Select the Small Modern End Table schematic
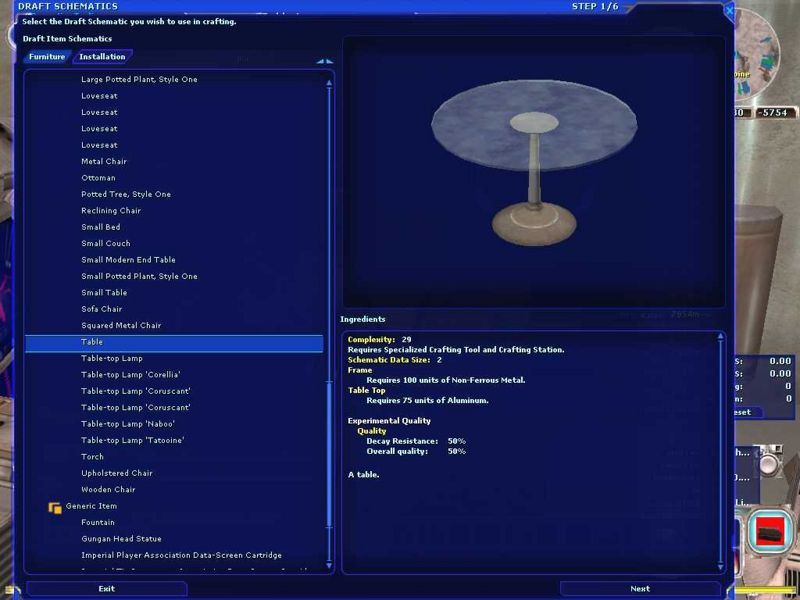800x600 pixels. (x=128, y=260)
